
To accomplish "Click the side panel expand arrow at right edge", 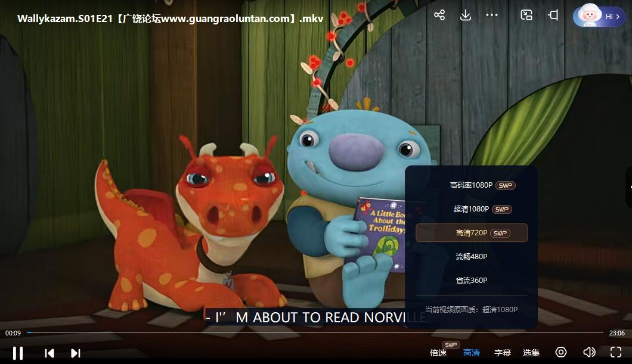I will click(630, 187).
